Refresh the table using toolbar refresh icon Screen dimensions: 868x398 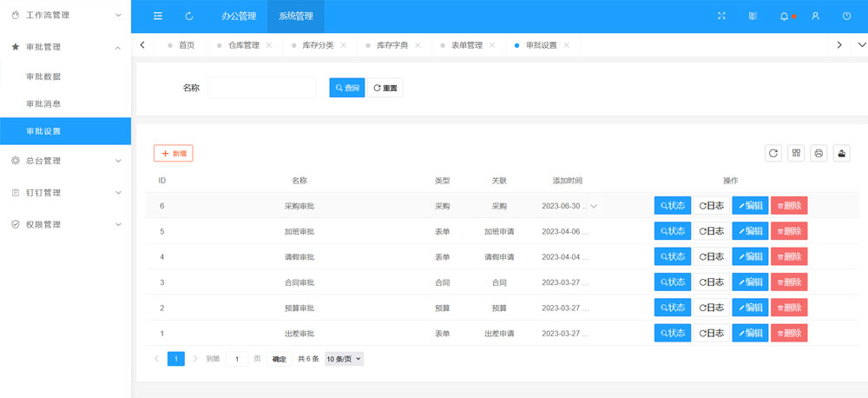coord(773,153)
